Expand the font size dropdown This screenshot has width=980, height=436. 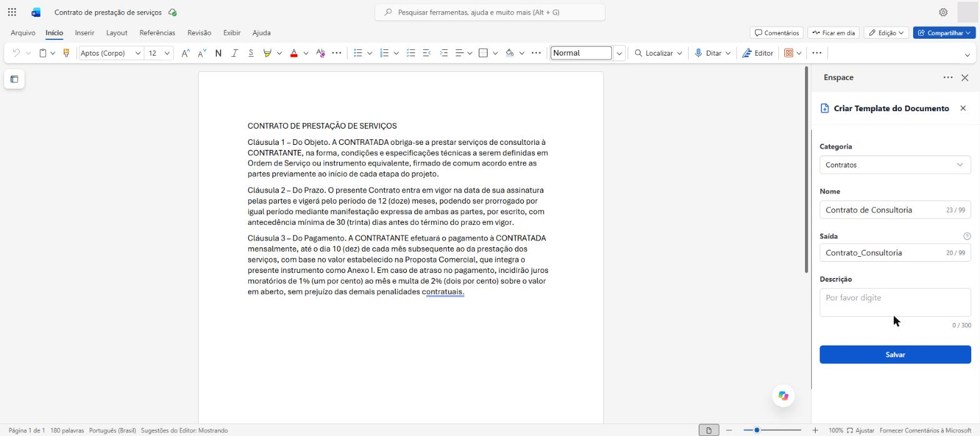coord(167,53)
